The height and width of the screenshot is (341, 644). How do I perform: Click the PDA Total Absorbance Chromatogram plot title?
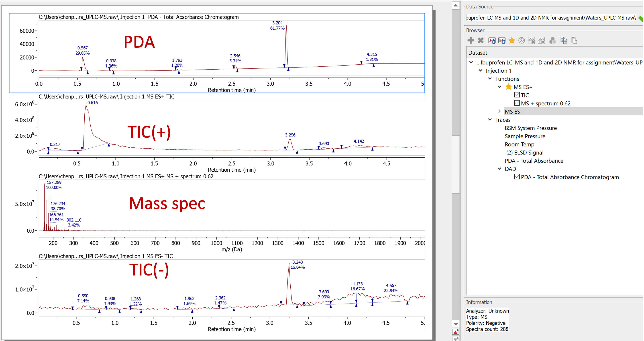pyautogui.click(x=139, y=17)
